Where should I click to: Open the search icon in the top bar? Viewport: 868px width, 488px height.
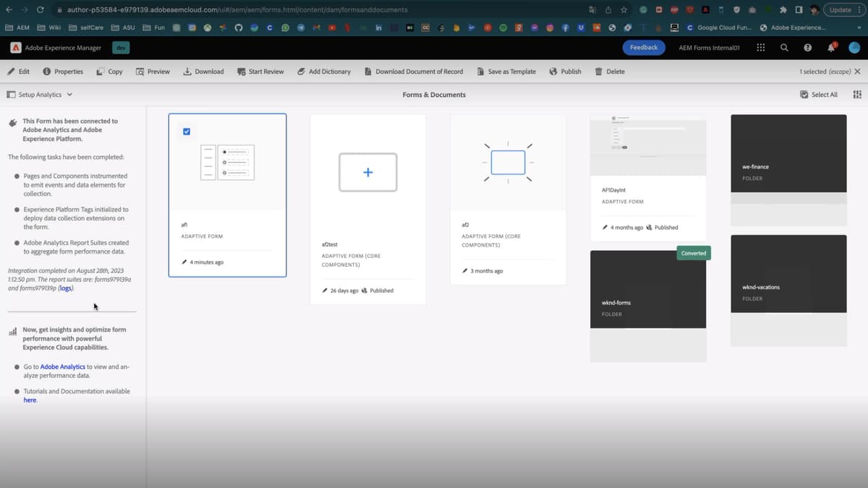(783, 47)
